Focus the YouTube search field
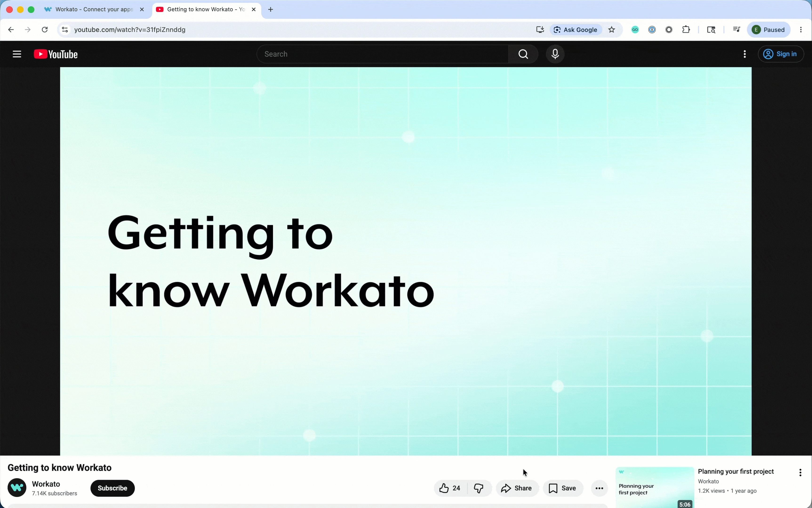Screen dimensions: 812x508 click(x=382, y=54)
